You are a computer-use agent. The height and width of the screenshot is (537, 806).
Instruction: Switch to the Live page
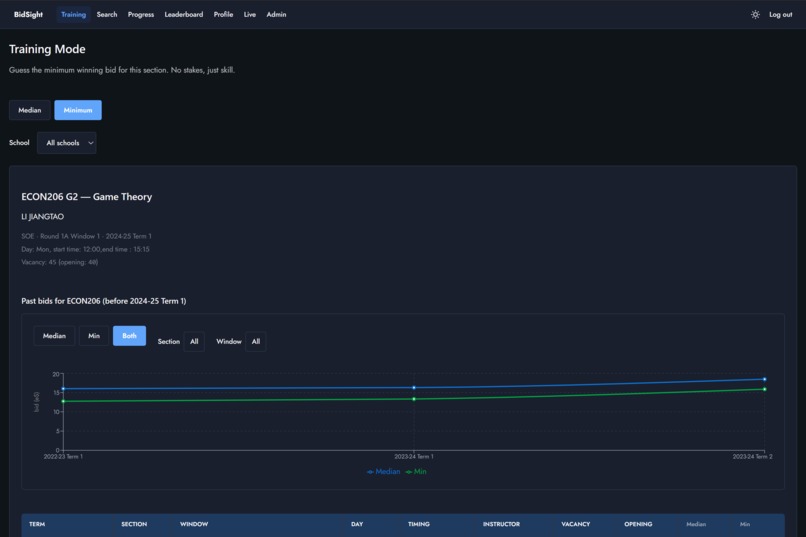click(x=250, y=14)
